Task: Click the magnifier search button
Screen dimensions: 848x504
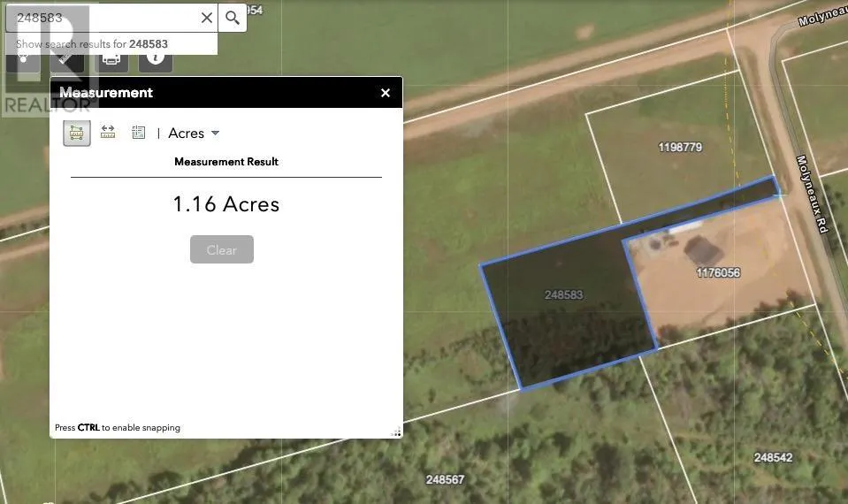Action: (233, 18)
